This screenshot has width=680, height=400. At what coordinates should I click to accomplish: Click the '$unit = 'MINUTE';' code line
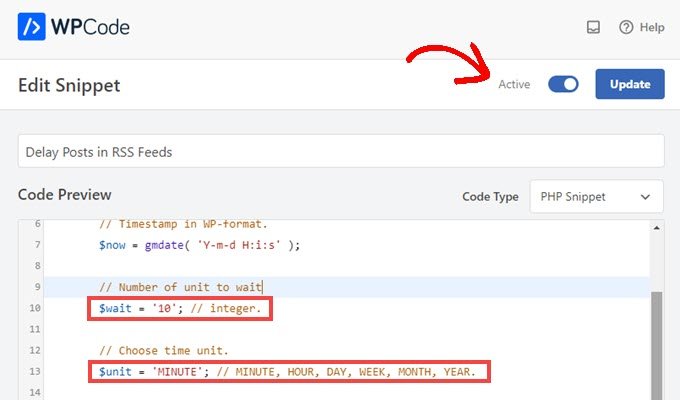(287, 372)
